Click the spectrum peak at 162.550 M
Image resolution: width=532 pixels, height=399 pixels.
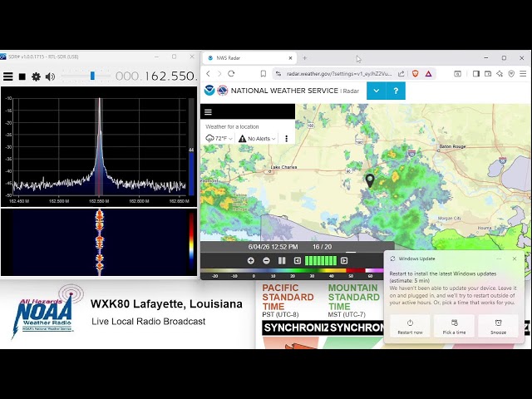100,100
